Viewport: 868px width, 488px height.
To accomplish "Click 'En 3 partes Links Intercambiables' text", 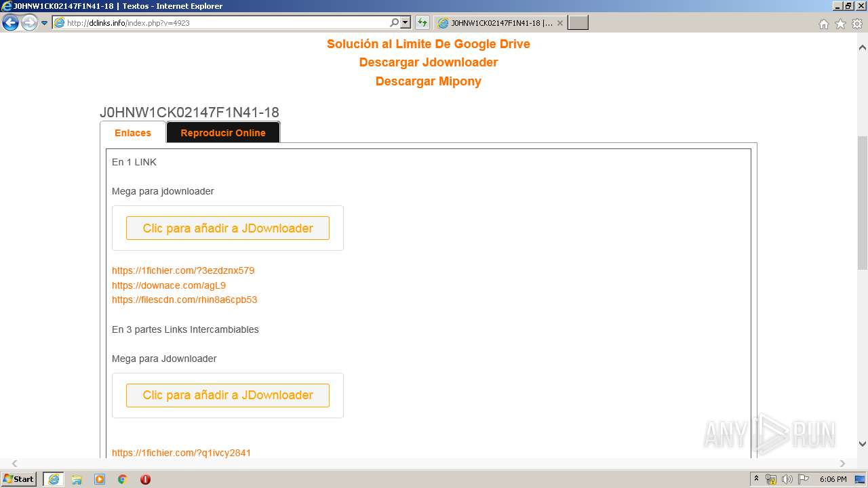I will pyautogui.click(x=185, y=329).
